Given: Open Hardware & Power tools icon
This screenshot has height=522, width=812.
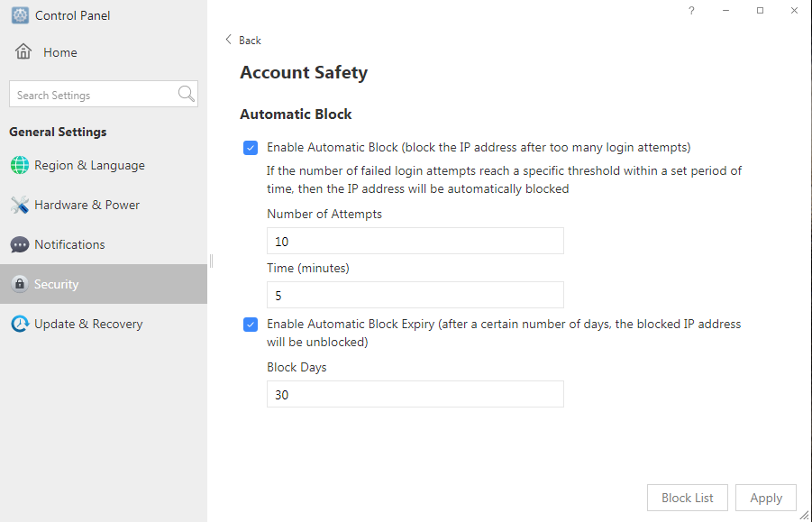Looking at the screenshot, I should click(x=20, y=205).
